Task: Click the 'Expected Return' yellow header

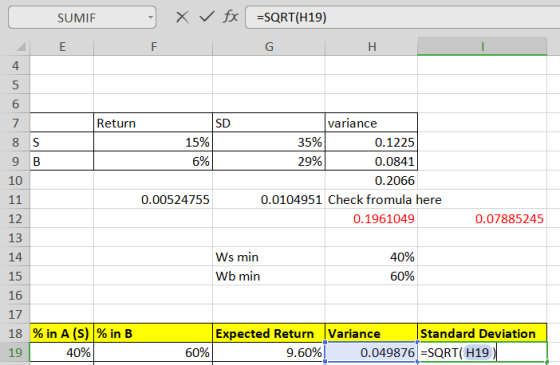Action: (269, 334)
